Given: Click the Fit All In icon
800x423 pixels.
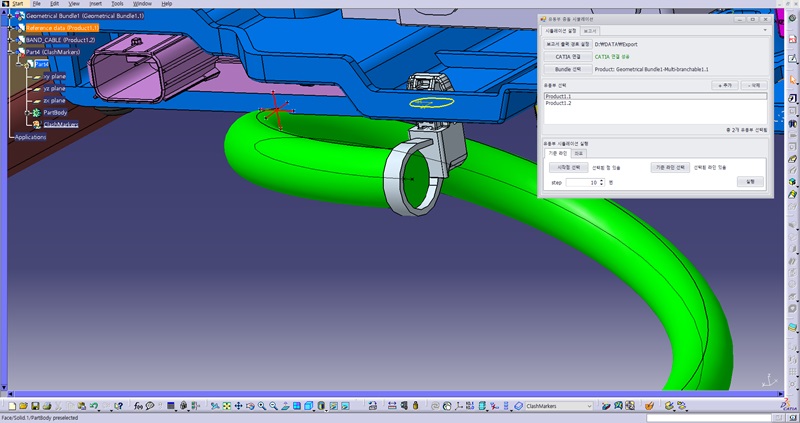Looking at the screenshot, I should click(x=226, y=406).
